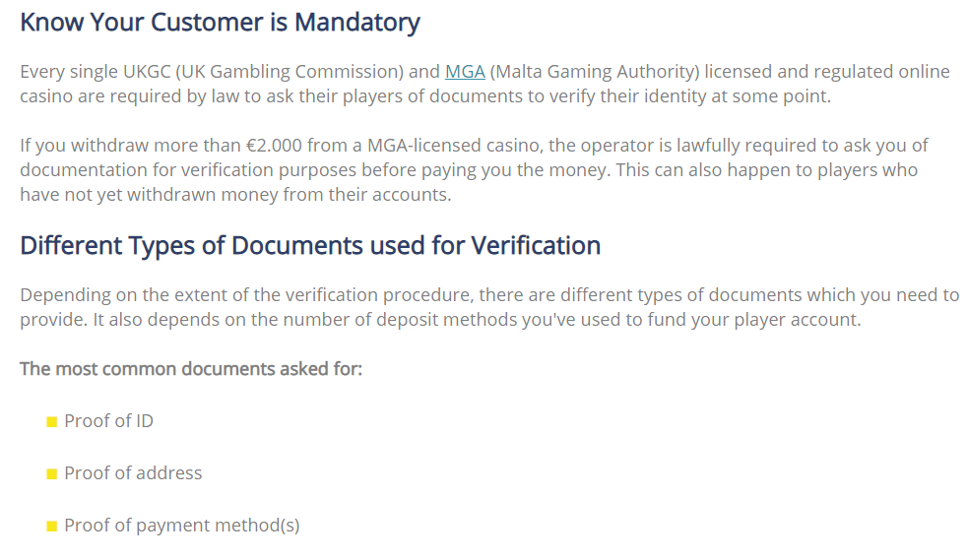Click the bold 'The most common documents asked for:' text
Viewport: 967px width, 560px height.
(x=191, y=368)
